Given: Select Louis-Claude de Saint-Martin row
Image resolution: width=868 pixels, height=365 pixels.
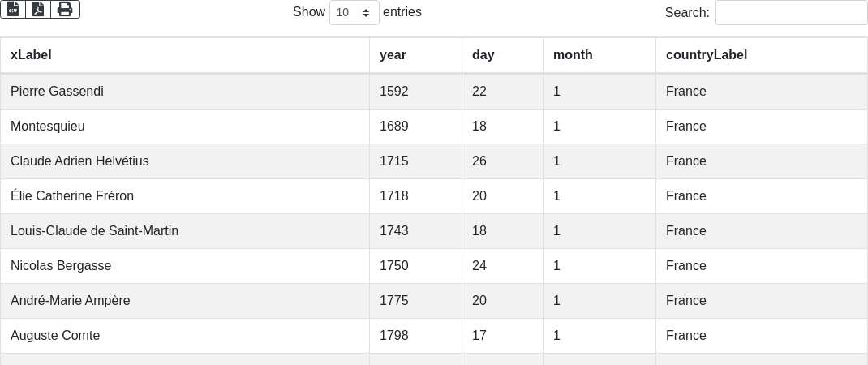Looking at the screenshot, I should [x=434, y=231].
